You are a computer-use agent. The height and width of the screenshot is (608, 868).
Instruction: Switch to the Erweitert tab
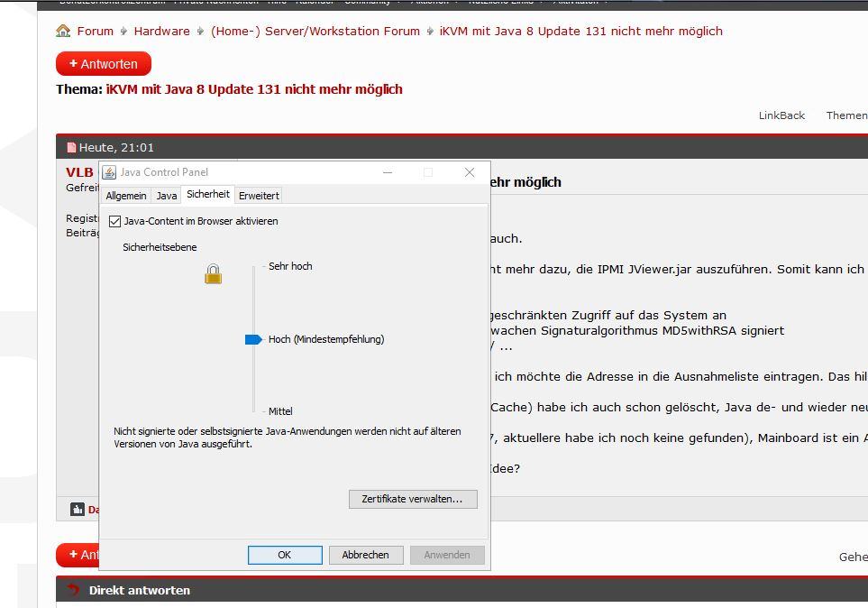[259, 196]
